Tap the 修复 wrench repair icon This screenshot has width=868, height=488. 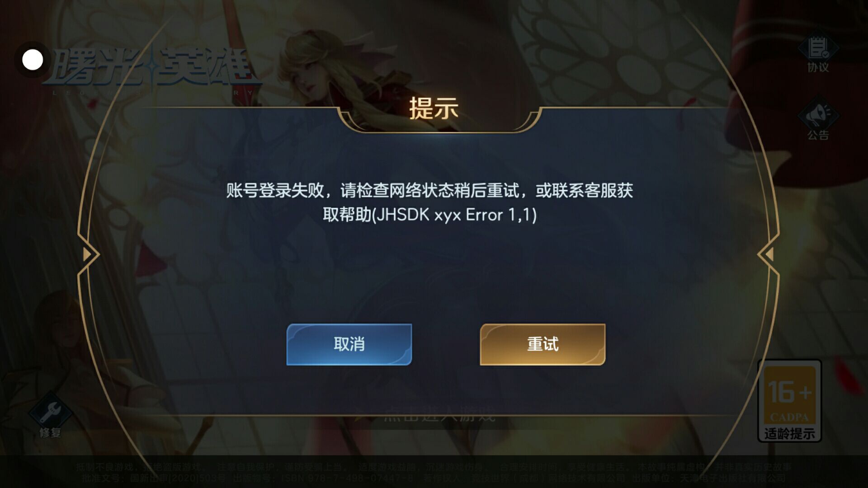[50, 411]
